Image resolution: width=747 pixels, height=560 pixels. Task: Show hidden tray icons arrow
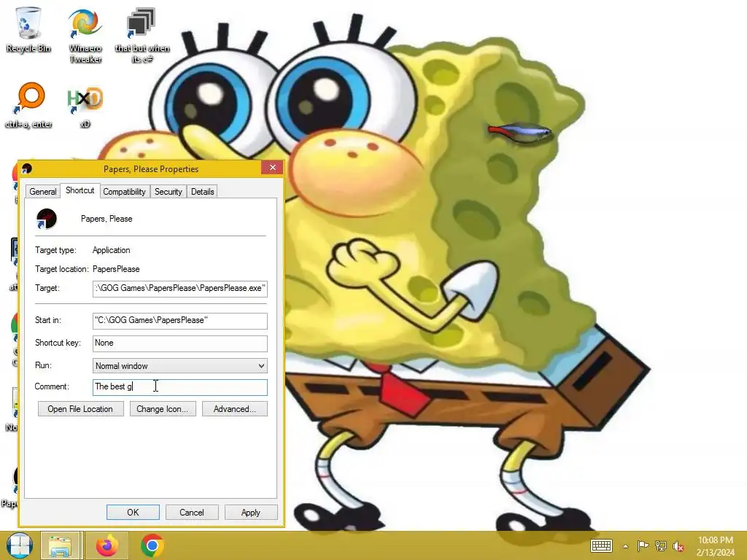click(x=625, y=546)
